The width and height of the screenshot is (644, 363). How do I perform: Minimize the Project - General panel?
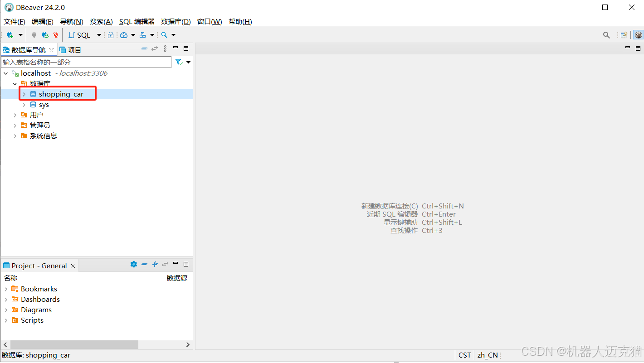pos(176,263)
